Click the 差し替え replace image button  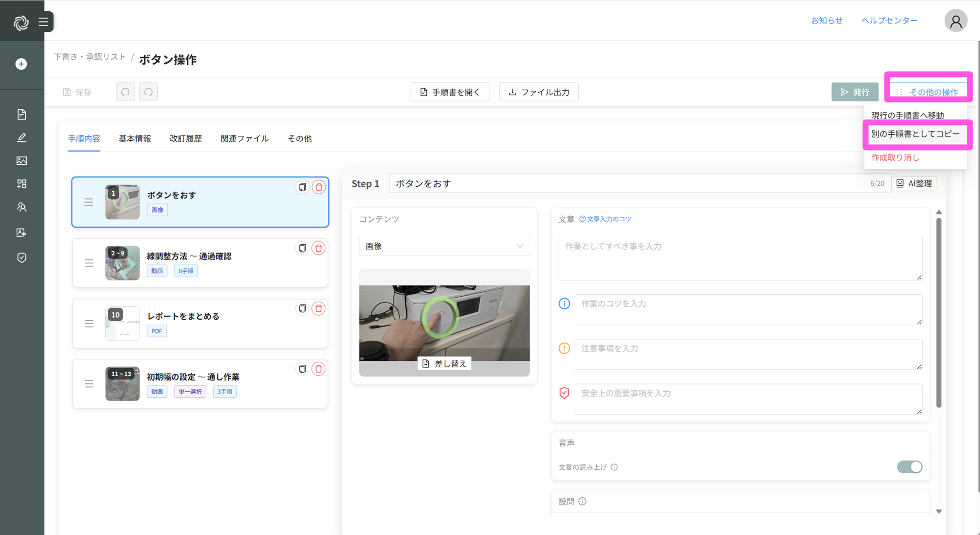(444, 363)
